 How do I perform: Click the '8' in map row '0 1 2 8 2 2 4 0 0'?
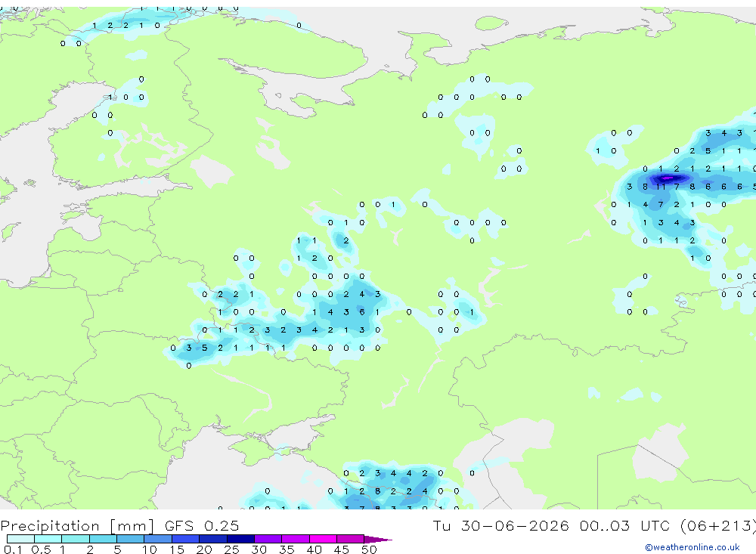coord(377,491)
